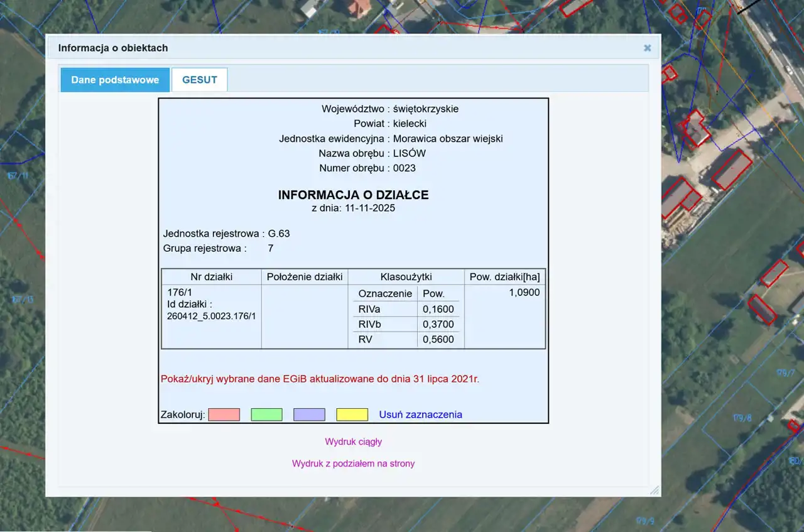
Task: Pick the red highlight color swatch
Action: (224, 415)
